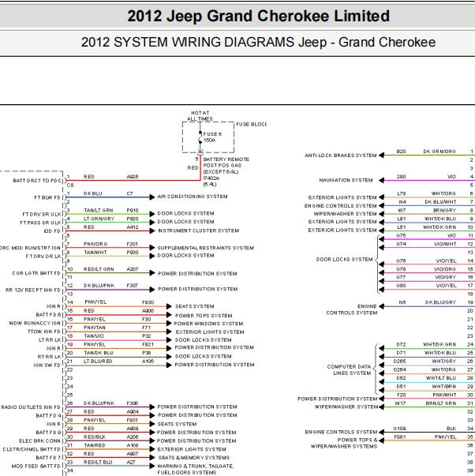Select wire color "DK BLU/WHT"
The image size is (475, 476).
pyautogui.click(x=440, y=202)
